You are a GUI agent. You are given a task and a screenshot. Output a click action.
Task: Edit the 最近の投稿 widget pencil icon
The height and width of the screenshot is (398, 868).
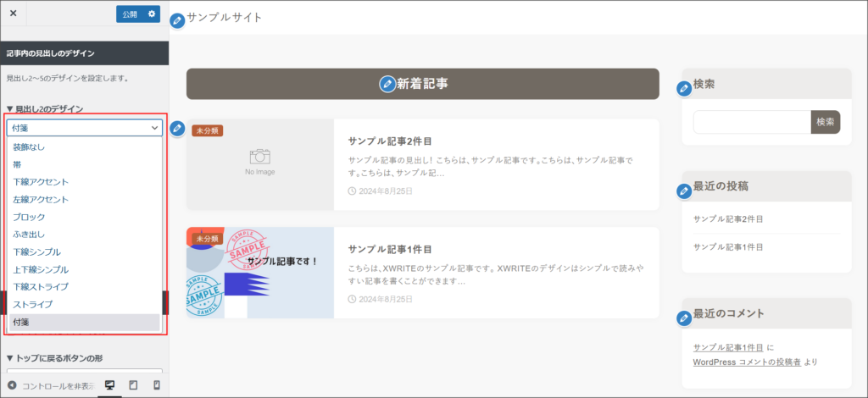pyautogui.click(x=684, y=191)
